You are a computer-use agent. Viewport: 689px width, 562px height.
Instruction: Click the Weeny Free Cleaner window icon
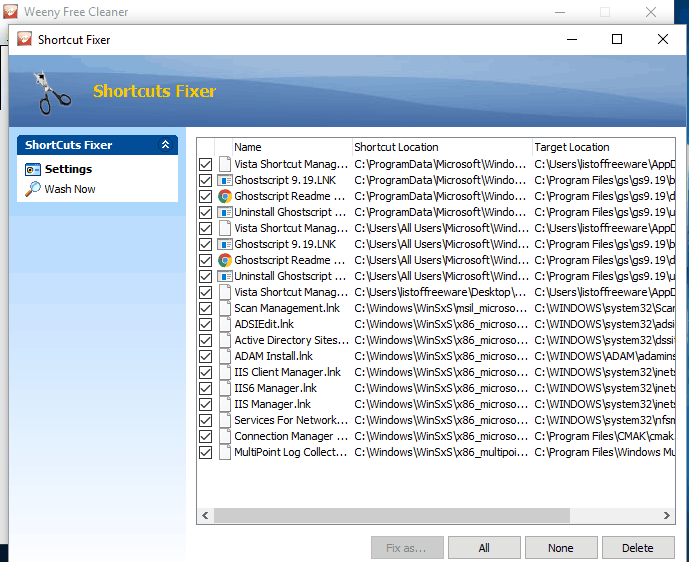10,11
